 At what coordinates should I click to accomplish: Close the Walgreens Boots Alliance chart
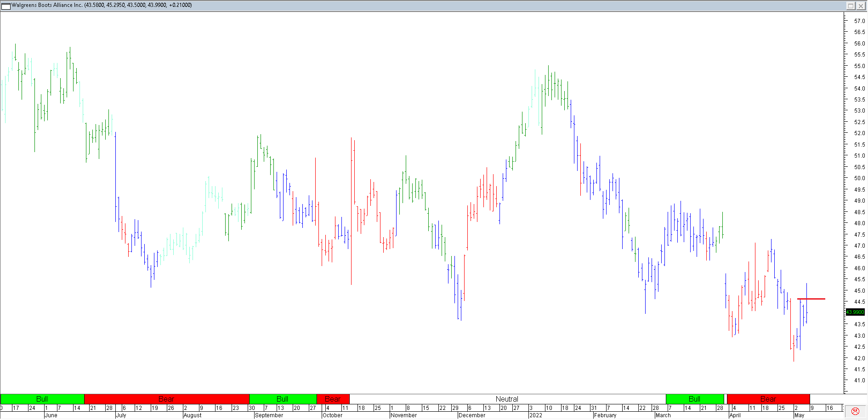point(861,6)
